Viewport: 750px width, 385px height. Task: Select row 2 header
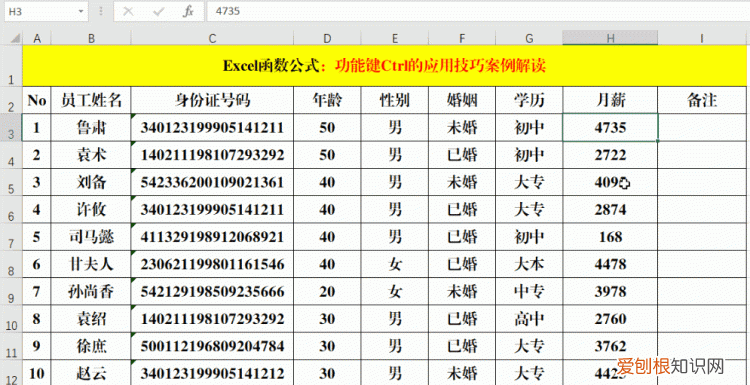point(11,100)
